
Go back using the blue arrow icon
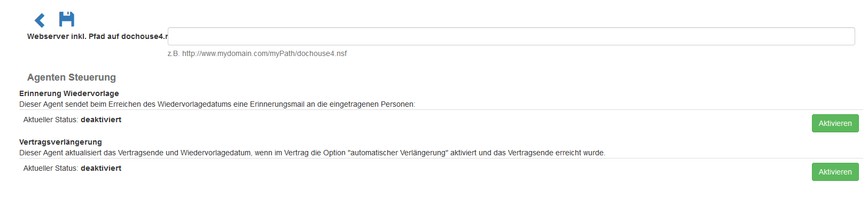click(x=40, y=20)
